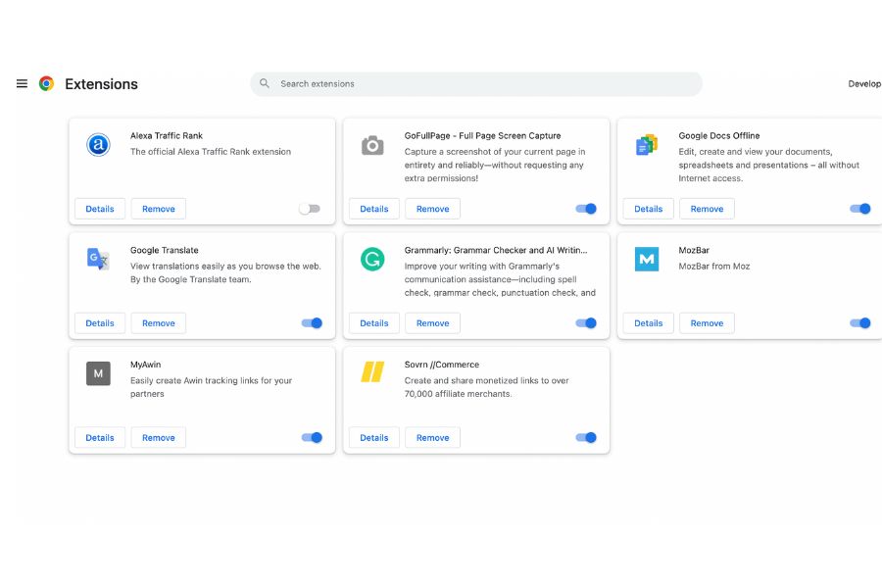Screen dimensions: 882x588
Task: Open the hamburger menu
Action: click(x=21, y=83)
